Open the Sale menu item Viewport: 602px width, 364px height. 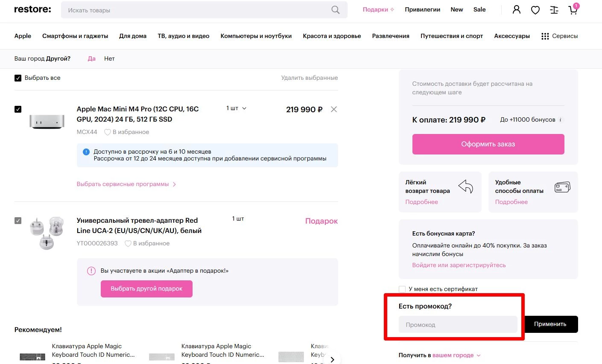point(479,9)
